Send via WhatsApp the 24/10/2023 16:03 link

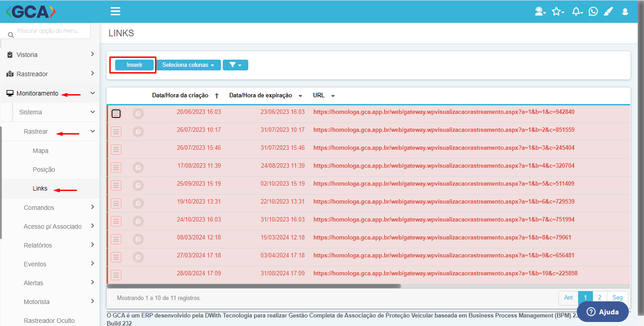[x=138, y=222]
